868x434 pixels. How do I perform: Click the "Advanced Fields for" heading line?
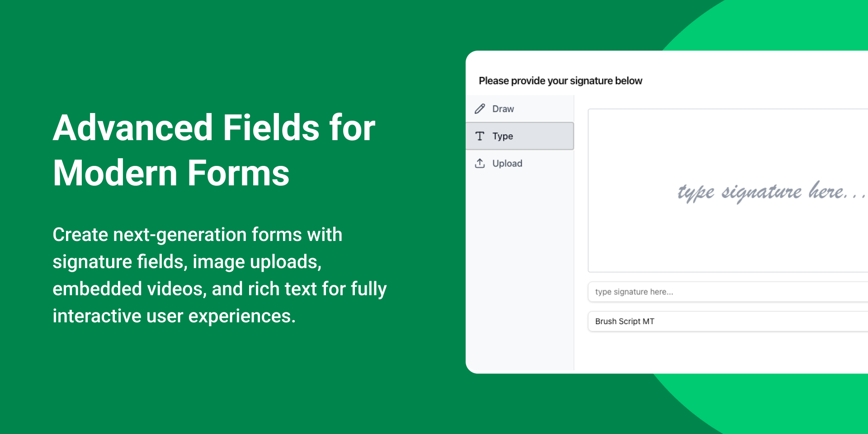(214, 128)
